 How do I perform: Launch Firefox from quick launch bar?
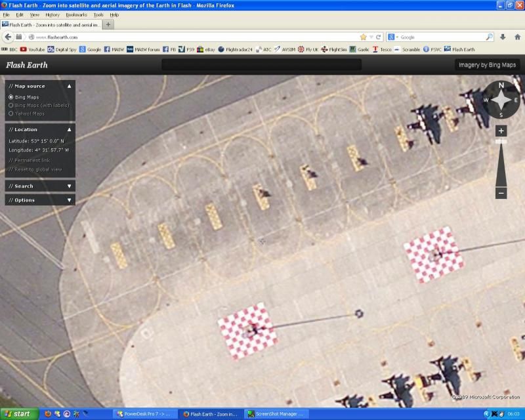click(48, 414)
